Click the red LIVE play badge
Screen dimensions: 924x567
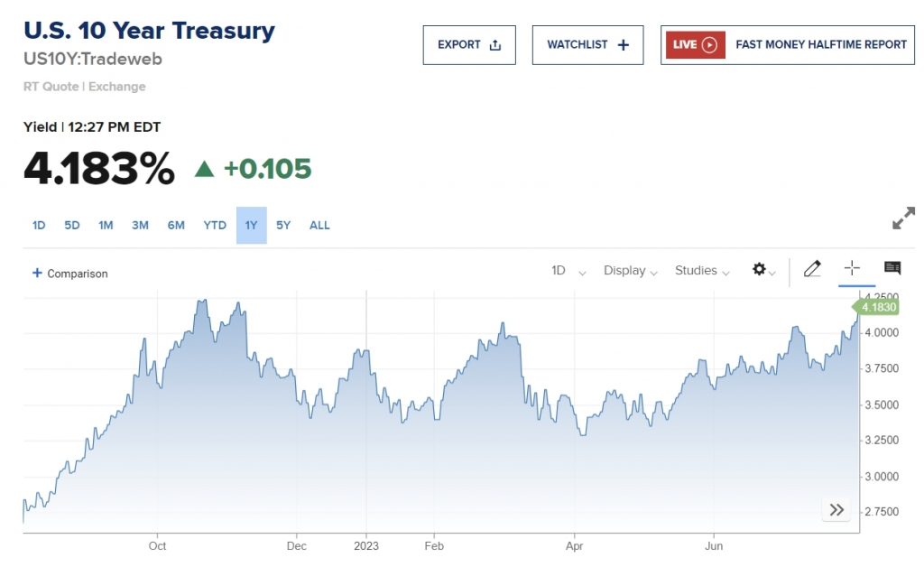tap(696, 44)
